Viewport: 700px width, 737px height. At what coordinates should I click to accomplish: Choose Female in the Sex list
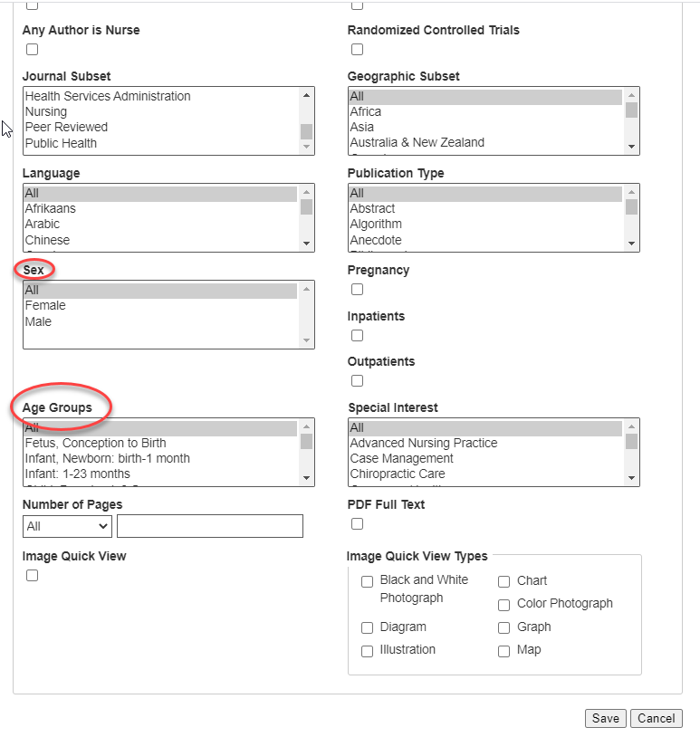click(45, 306)
